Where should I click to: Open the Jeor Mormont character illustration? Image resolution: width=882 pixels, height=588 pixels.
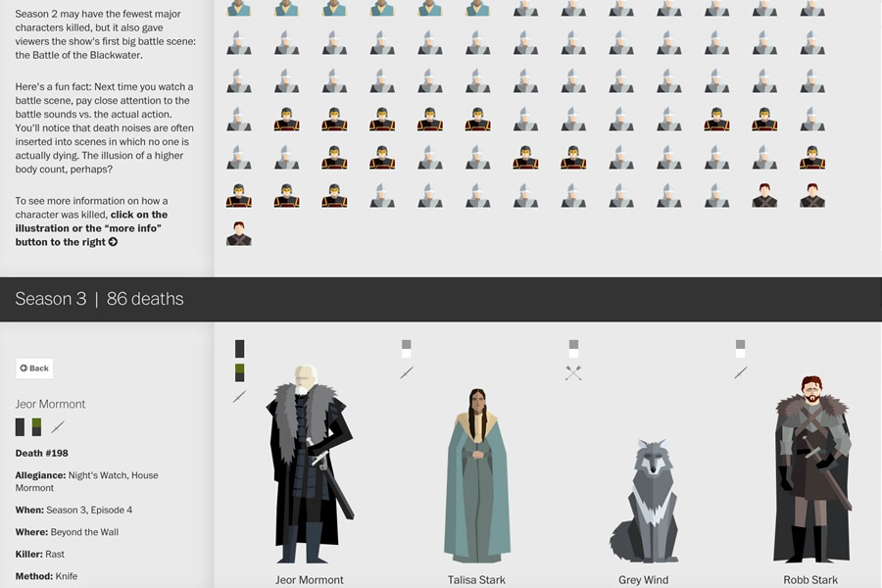pyautogui.click(x=310, y=465)
